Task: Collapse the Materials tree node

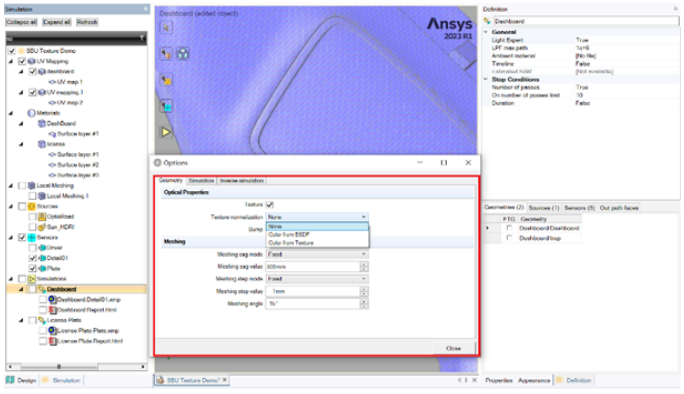Action: (x=11, y=113)
